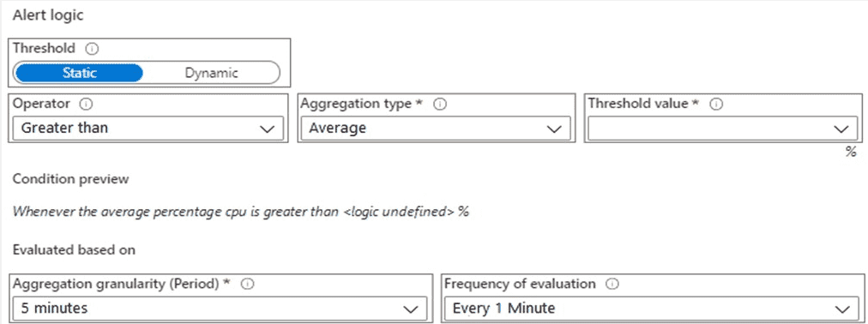Click the chevron in Threshold value field
The width and height of the screenshot is (868, 324).
(841, 129)
